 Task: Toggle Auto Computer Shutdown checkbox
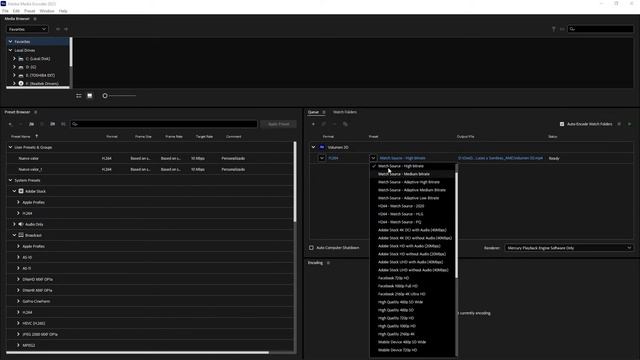pos(311,248)
